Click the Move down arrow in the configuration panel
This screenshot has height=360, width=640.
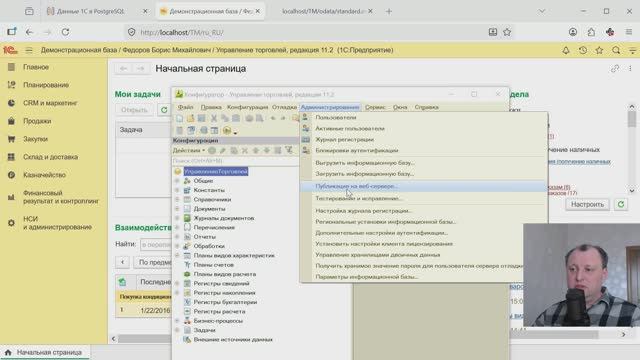[267, 151]
